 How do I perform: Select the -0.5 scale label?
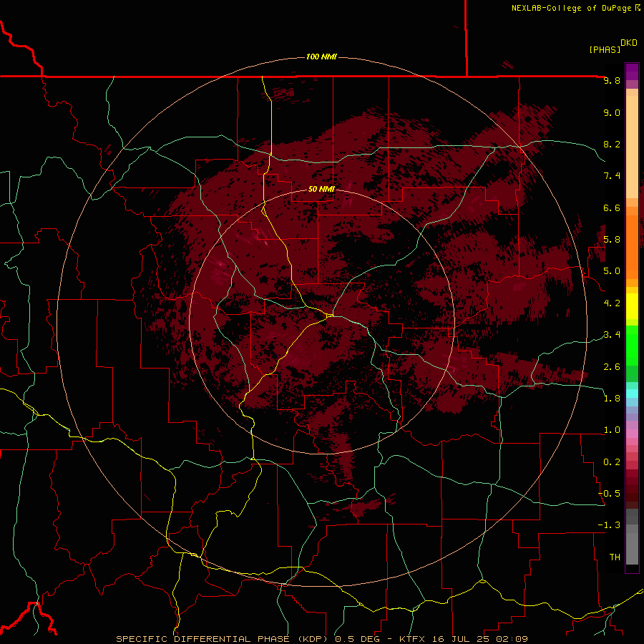click(609, 494)
